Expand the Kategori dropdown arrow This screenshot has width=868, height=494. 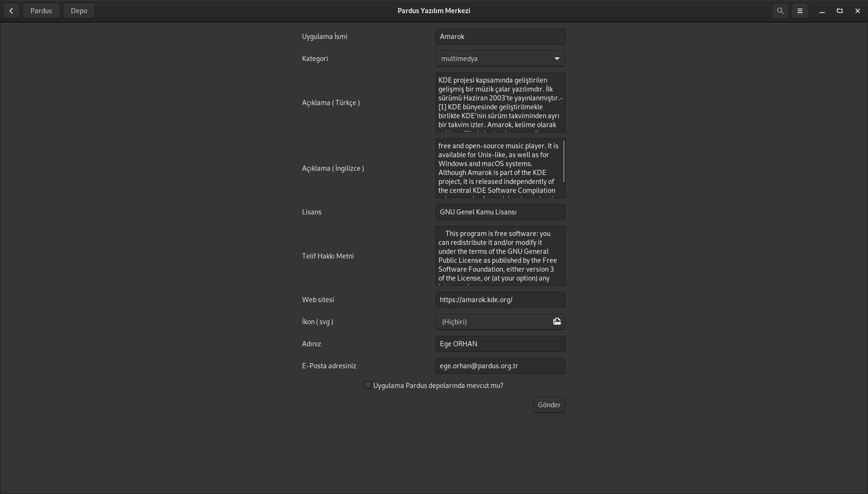coord(557,59)
